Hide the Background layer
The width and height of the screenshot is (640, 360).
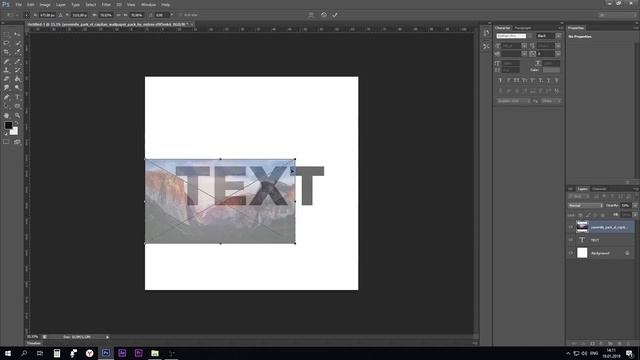(571, 253)
